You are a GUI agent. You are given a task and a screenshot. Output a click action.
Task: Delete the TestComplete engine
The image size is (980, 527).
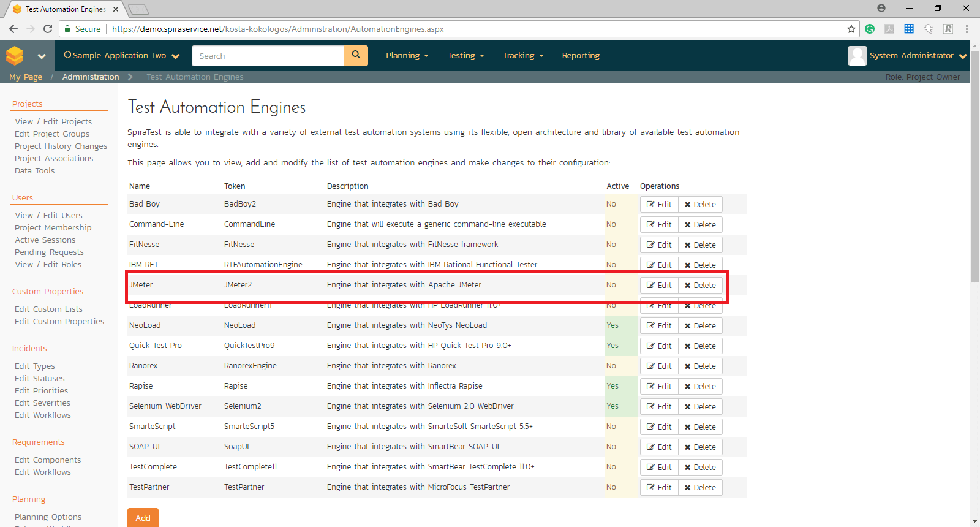click(x=700, y=468)
